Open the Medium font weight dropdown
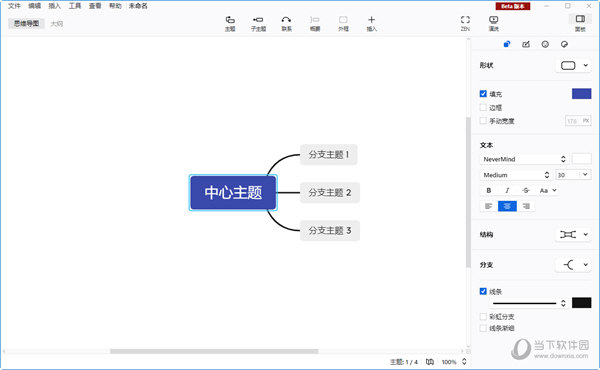Image resolution: width=600 pixels, height=370 pixels. coord(516,175)
